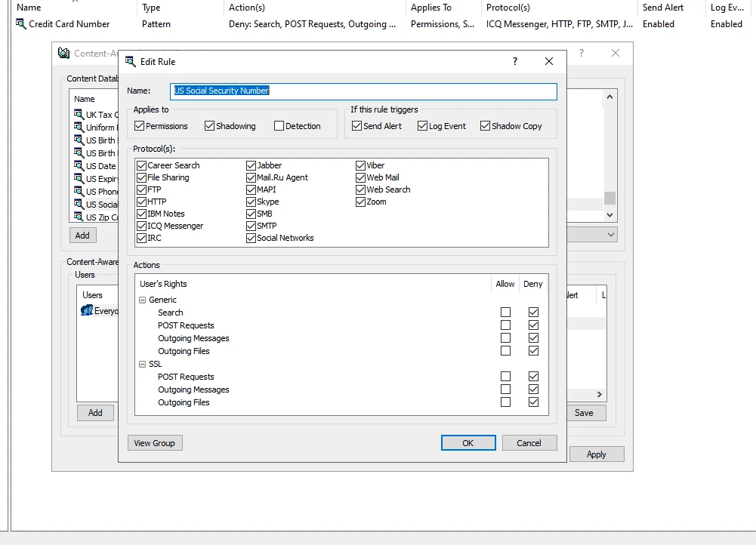Uncheck the Web Search protocol

pyautogui.click(x=360, y=189)
